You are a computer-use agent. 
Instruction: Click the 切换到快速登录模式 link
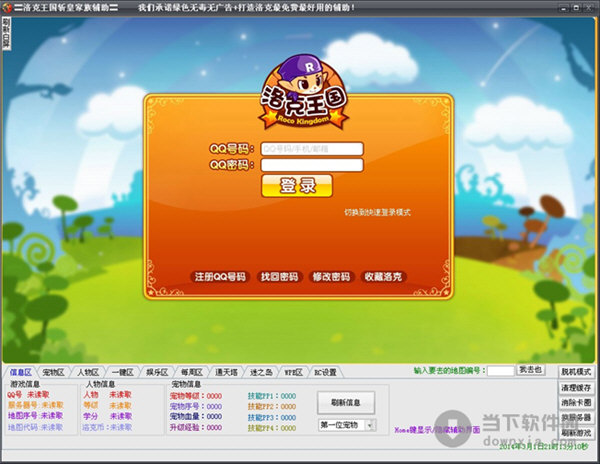377,212
